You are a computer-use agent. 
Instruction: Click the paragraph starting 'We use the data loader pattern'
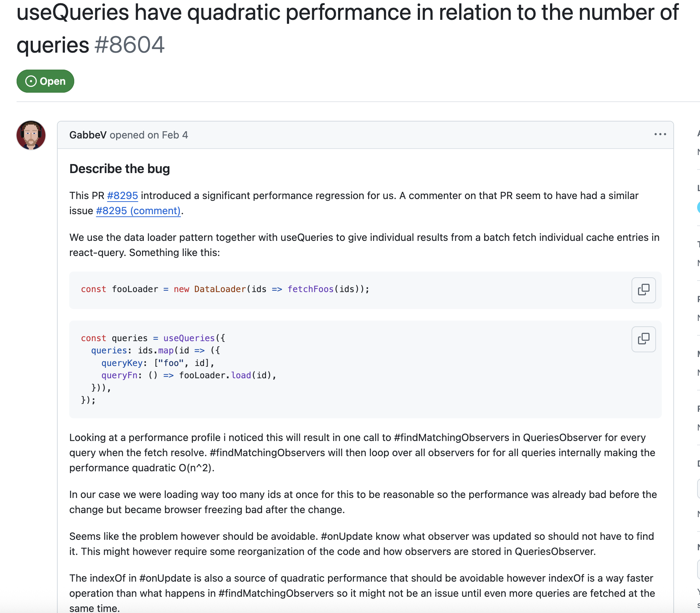(365, 245)
